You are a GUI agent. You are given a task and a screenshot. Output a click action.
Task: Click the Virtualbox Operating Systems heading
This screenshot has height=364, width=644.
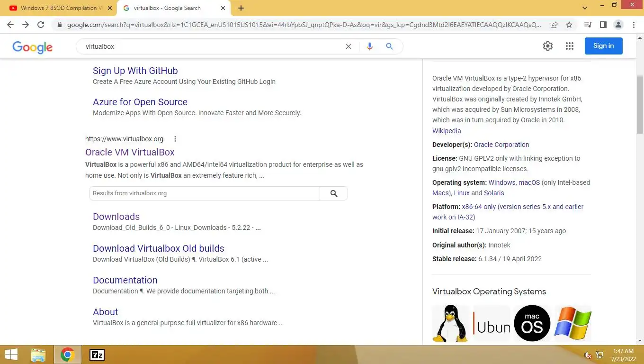(x=489, y=291)
